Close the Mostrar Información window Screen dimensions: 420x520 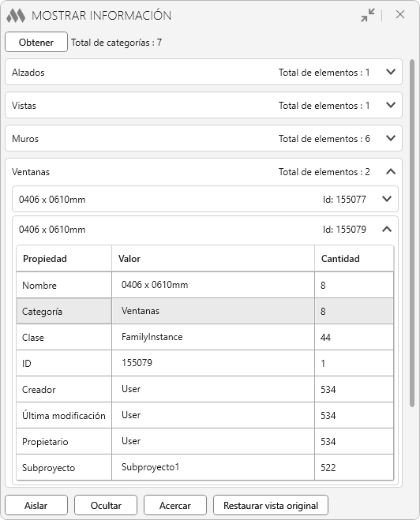400,14
